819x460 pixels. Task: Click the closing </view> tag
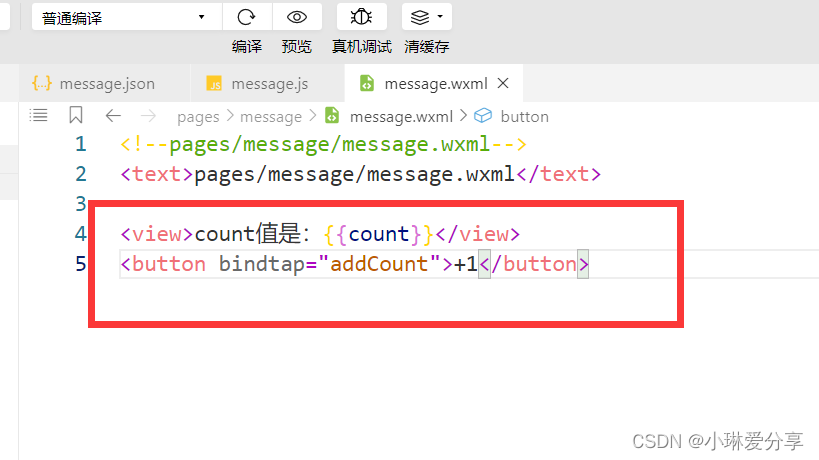click(x=477, y=234)
